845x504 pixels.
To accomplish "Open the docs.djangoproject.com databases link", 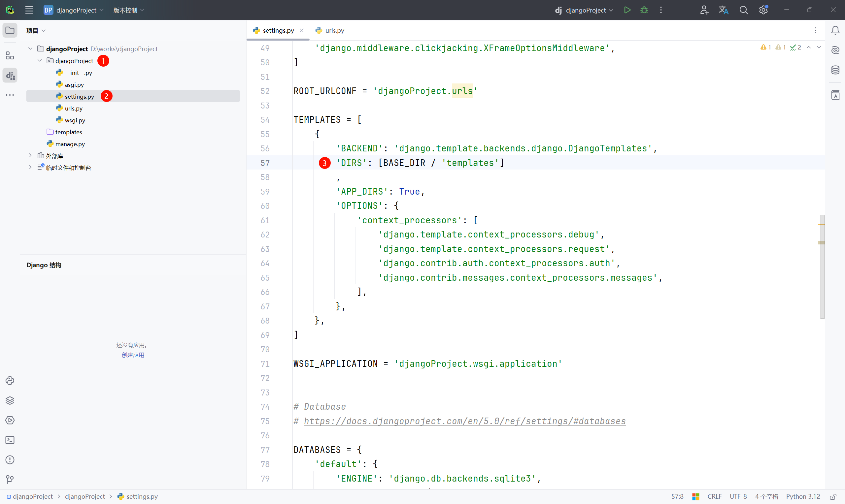I will (464, 421).
